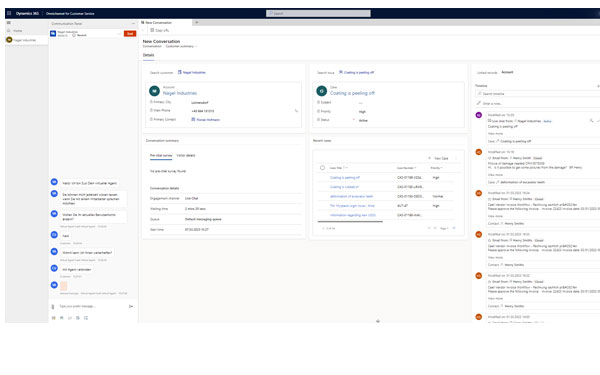
Task: Open the deformation of excavator teeth case
Action: [351, 196]
